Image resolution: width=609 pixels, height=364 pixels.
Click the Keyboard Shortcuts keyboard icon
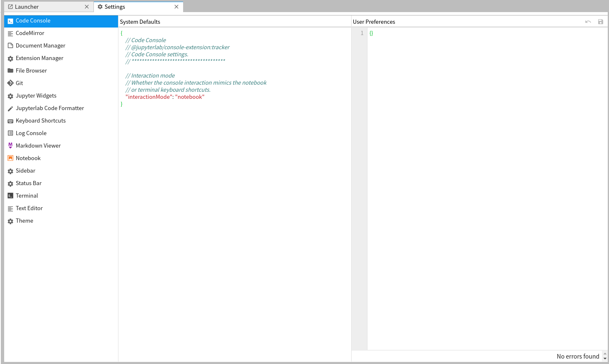[x=10, y=121]
